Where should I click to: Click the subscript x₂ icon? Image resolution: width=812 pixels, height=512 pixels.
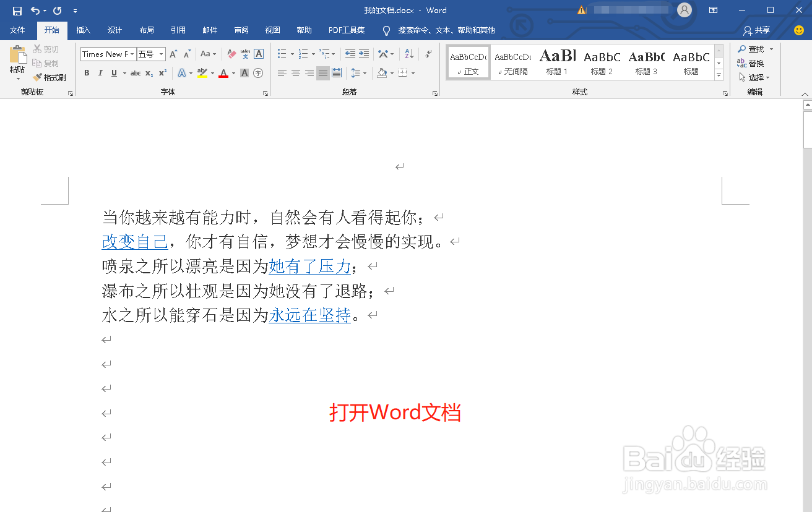[x=149, y=73]
